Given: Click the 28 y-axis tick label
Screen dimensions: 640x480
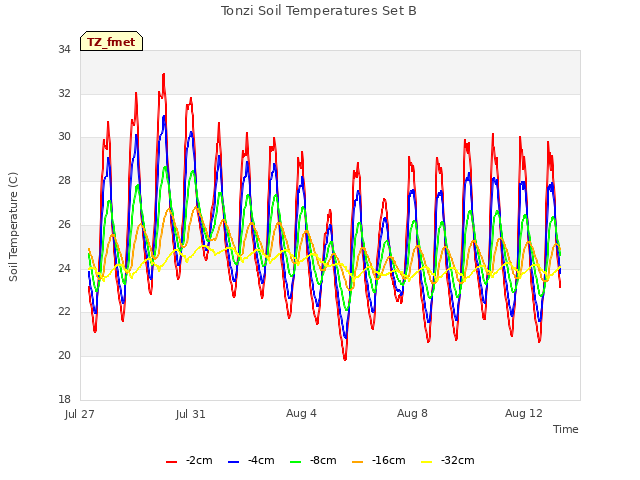Looking at the screenshot, I should pos(64,180).
